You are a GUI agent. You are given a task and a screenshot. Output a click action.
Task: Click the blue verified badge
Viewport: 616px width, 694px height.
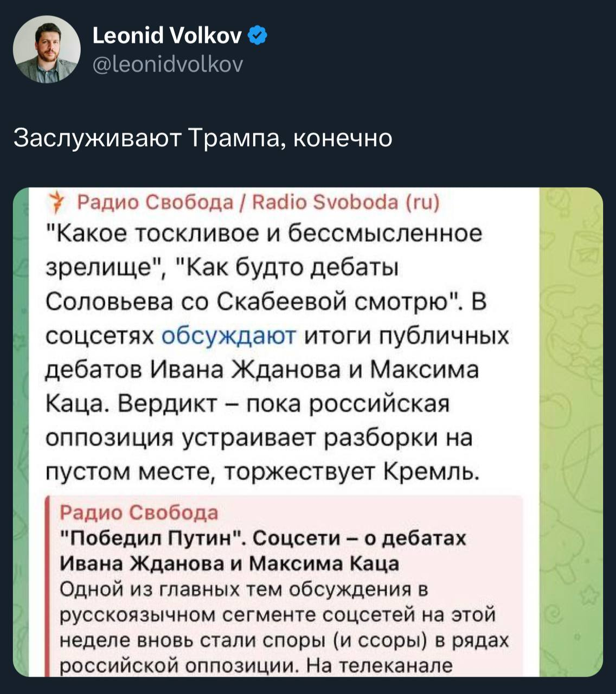pyautogui.click(x=258, y=36)
